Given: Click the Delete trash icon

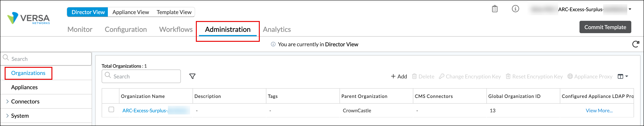Looking at the screenshot, I should pyautogui.click(x=414, y=76).
